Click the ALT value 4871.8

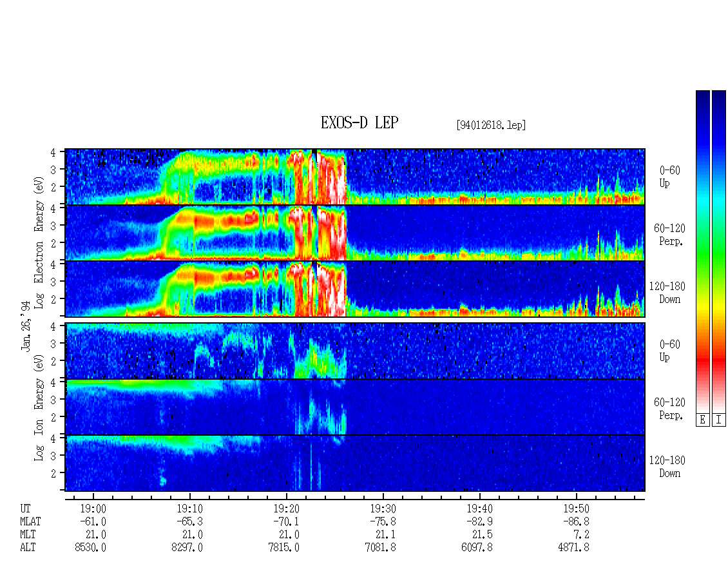(574, 547)
